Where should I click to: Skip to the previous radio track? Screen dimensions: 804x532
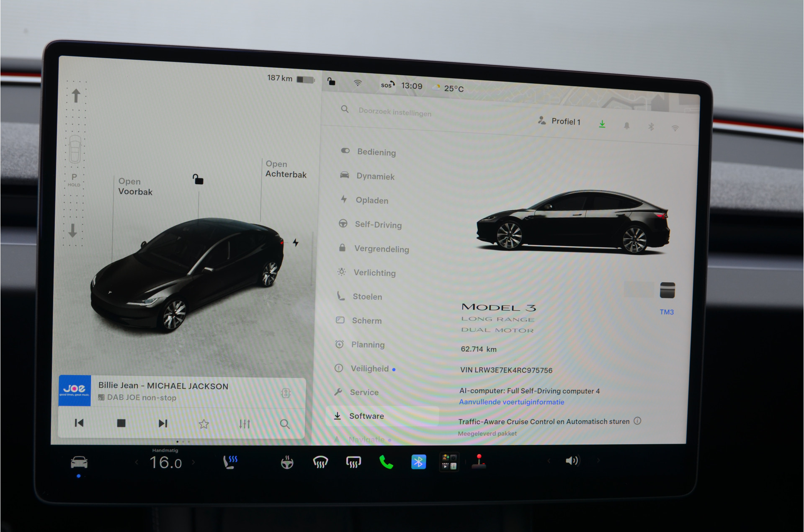click(79, 423)
